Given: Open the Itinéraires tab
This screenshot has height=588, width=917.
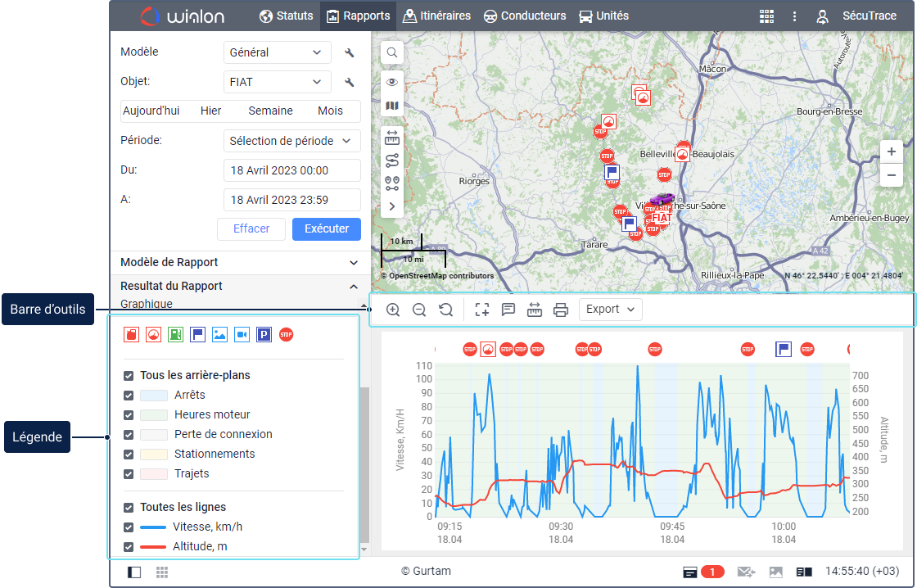Looking at the screenshot, I should tap(437, 16).
